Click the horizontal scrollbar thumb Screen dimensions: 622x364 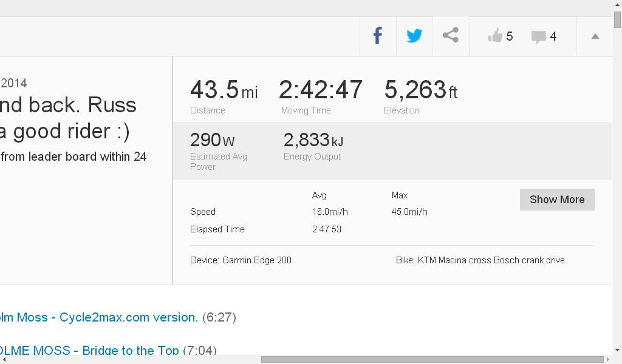pos(431,359)
